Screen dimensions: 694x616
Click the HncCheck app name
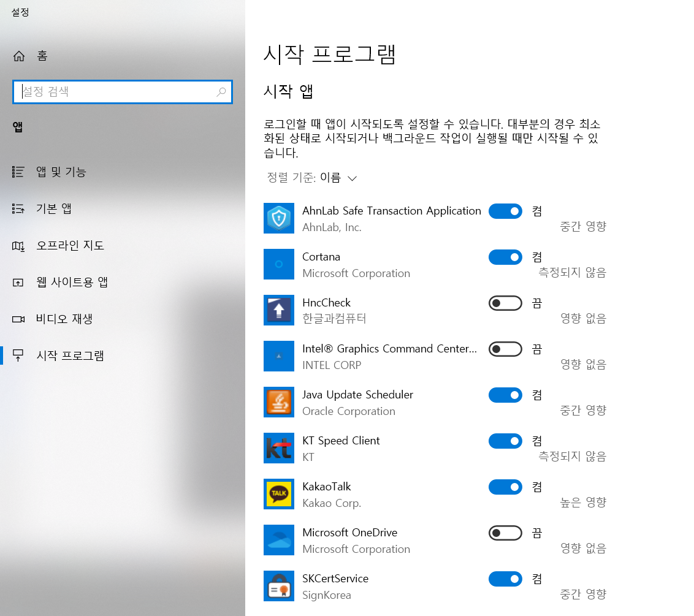(x=326, y=303)
